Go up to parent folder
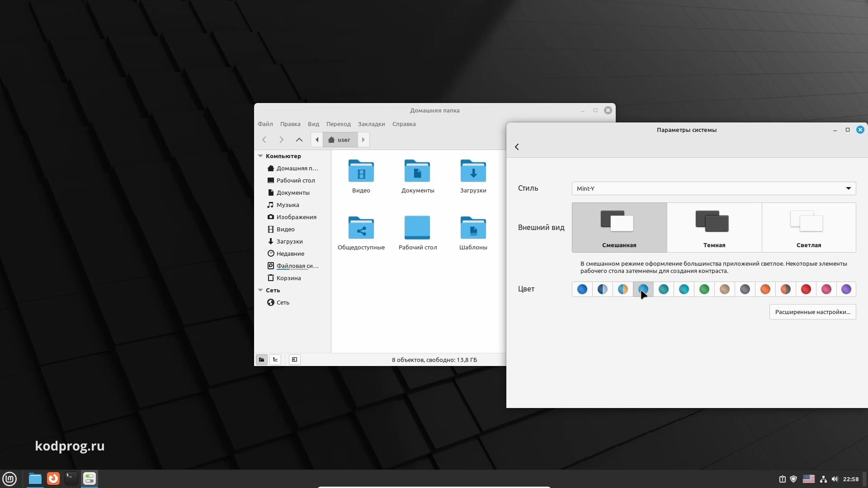 point(299,140)
